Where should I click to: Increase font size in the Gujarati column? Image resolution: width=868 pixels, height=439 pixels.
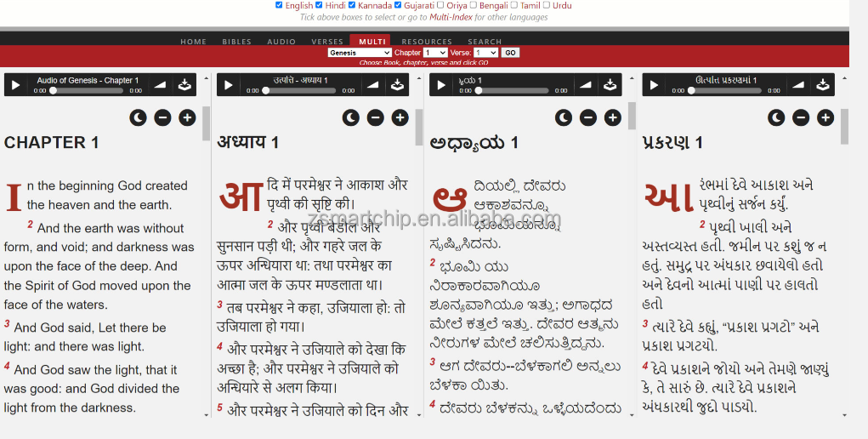pos(825,117)
